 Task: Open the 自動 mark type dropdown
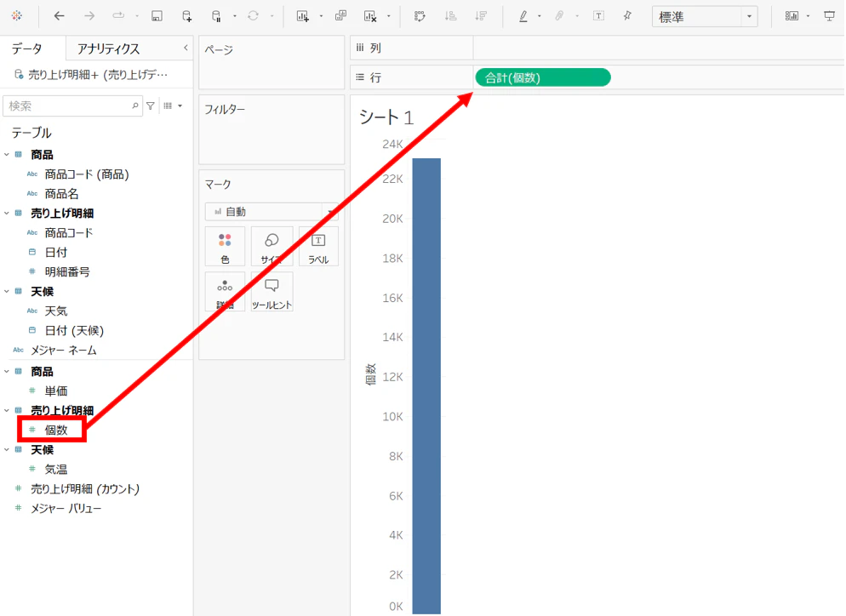click(272, 212)
